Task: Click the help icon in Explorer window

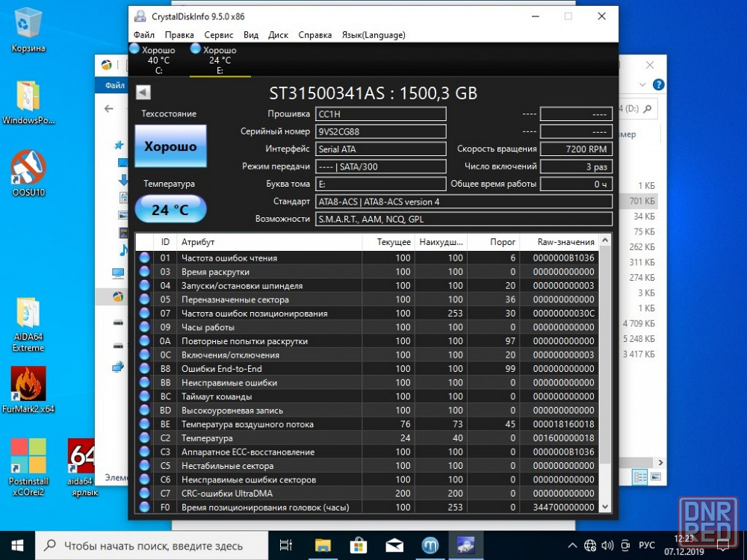Action: coord(658,85)
